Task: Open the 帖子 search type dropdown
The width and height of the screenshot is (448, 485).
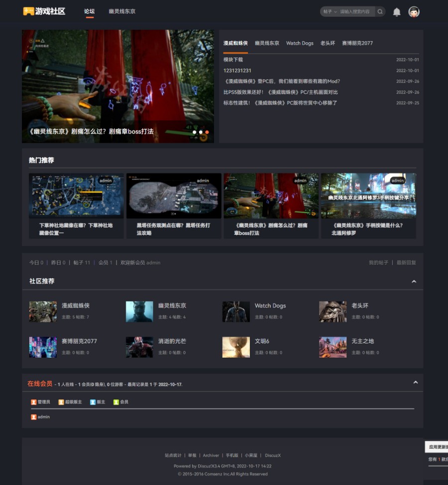Action: pyautogui.click(x=330, y=12)
